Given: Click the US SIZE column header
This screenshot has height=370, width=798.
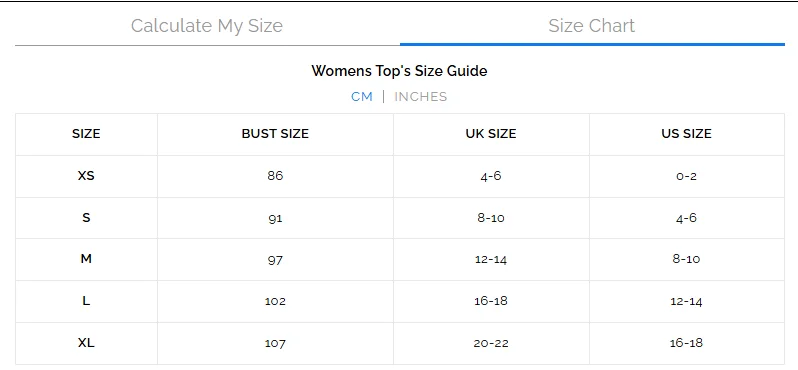Looking at the screenshot, I should [x=686, y=134].
